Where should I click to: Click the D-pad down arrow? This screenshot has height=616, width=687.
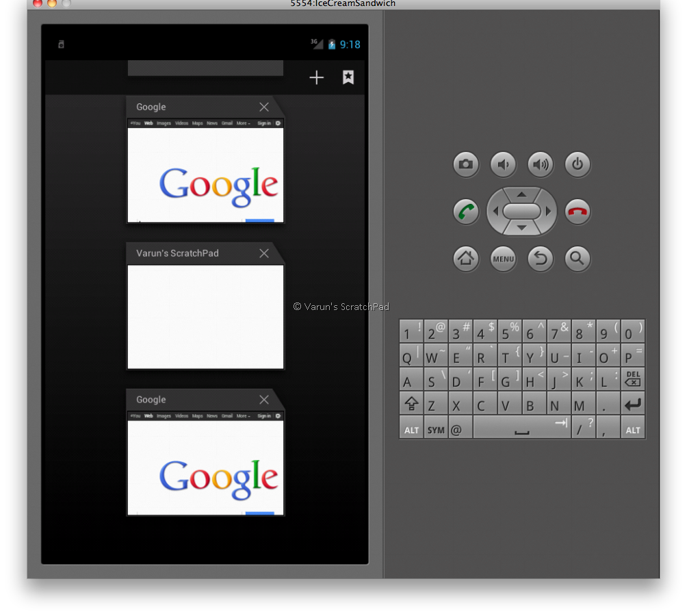point(521,228)
